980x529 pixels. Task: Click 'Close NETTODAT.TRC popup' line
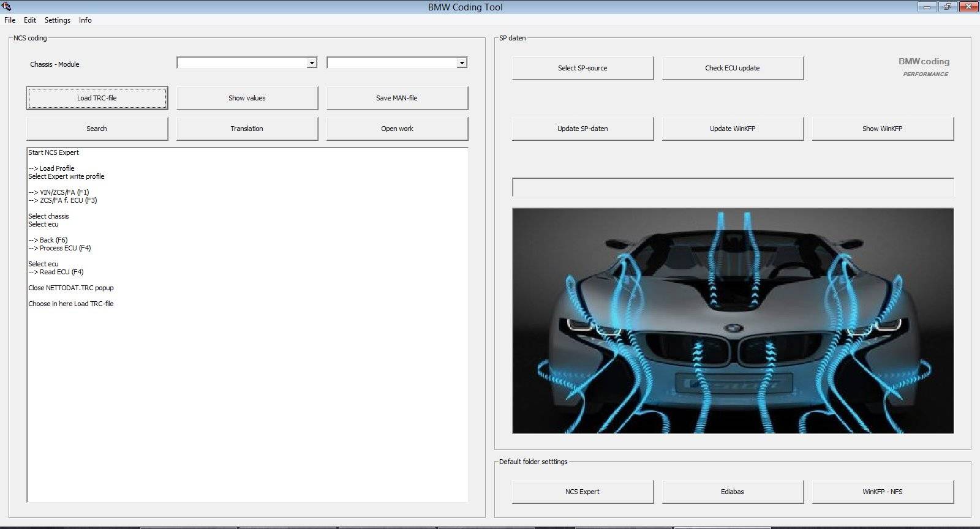click(x=71, y=288)
